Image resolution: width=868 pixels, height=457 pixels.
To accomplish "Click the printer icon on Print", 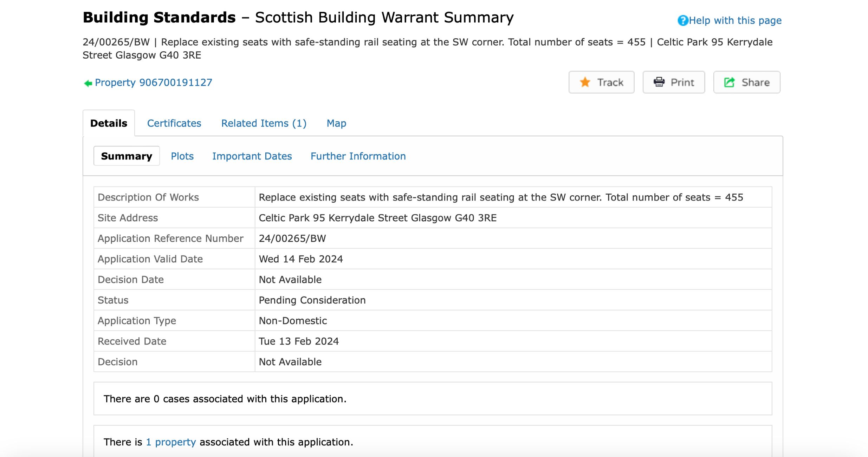I will pos(659,82).
